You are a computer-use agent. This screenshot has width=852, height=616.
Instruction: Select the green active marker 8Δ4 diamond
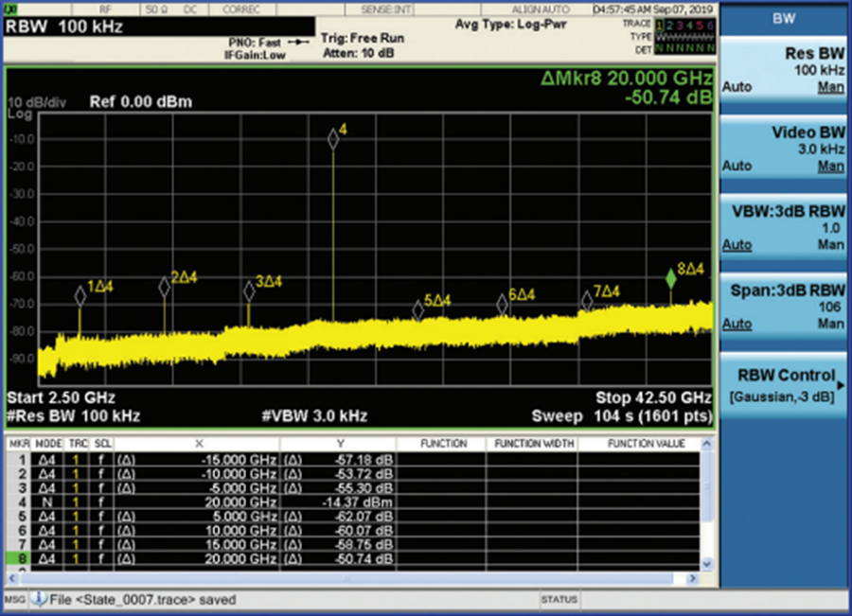tap(671, 280)
